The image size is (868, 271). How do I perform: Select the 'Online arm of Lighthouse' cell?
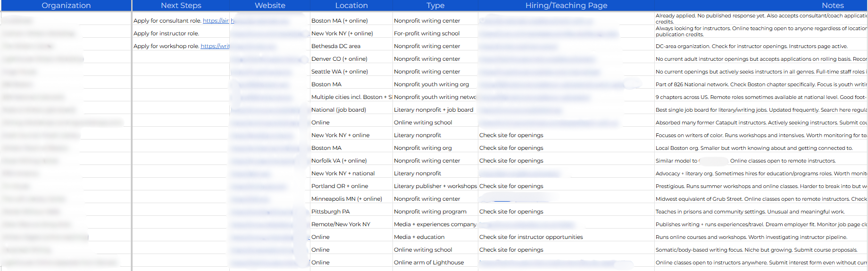[x=435, y=263]
